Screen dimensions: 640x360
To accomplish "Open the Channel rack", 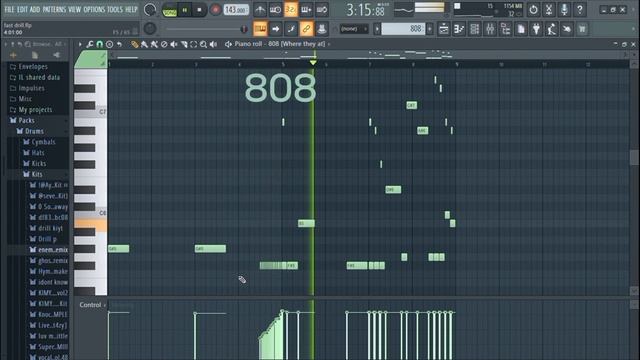I will pos(474,29).
